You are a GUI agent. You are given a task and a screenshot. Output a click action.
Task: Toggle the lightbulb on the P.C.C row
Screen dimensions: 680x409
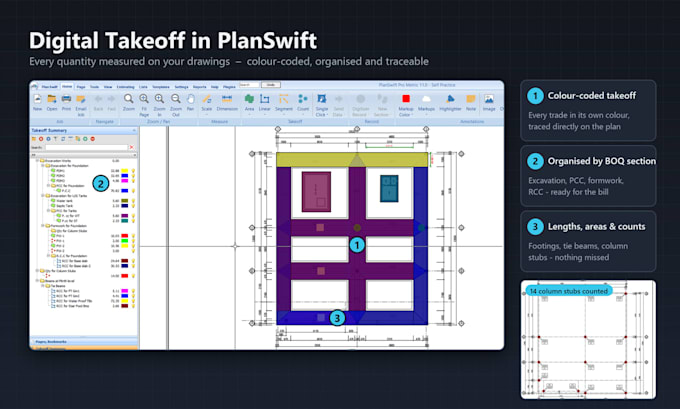point(133,190)
